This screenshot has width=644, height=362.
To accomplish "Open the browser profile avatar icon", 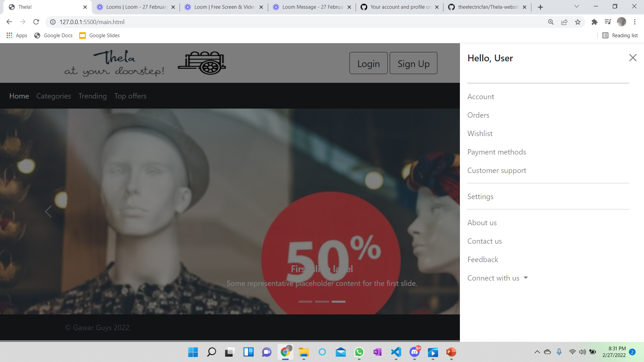I will [622, 22].
